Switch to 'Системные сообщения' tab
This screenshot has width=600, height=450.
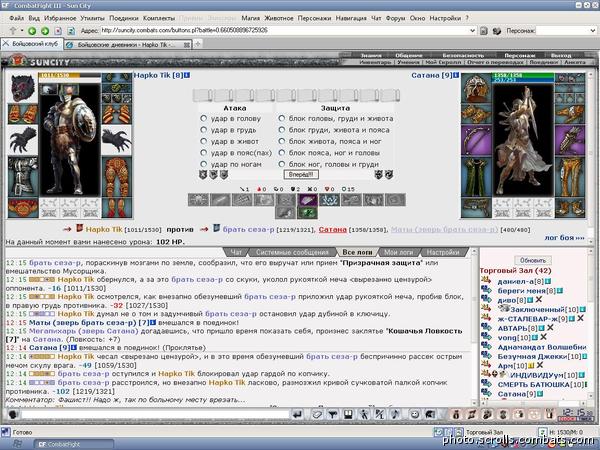point(292,252)
